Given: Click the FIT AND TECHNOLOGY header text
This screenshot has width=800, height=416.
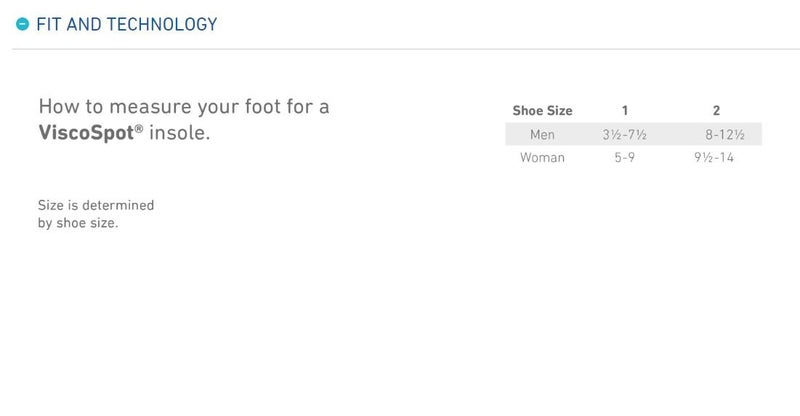Looking at the screenshot, I should [126, 24].
